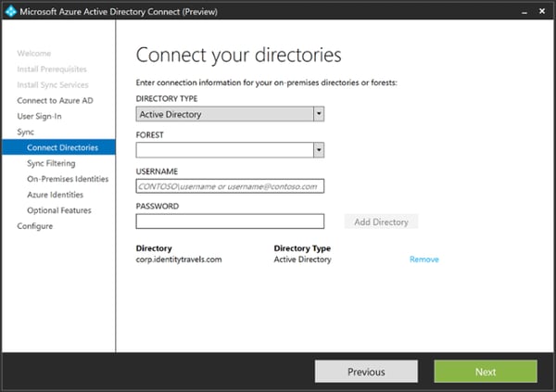Close the Azure AD Connect window
Screen dimensions: 556x392
[542, 11]
